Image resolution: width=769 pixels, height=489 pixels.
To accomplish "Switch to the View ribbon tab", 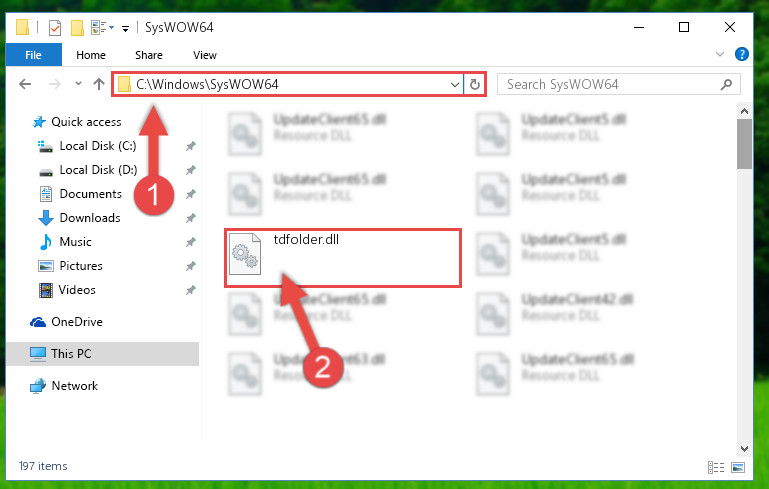I will [x=205, y=55].
